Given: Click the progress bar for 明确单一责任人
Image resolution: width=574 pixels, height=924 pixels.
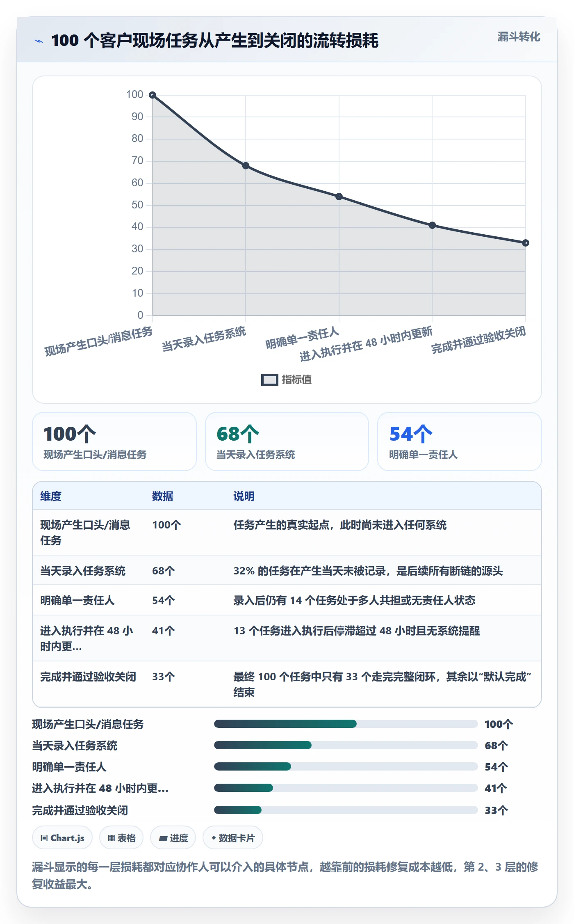Looking at the screenshot, I should 346,766.
